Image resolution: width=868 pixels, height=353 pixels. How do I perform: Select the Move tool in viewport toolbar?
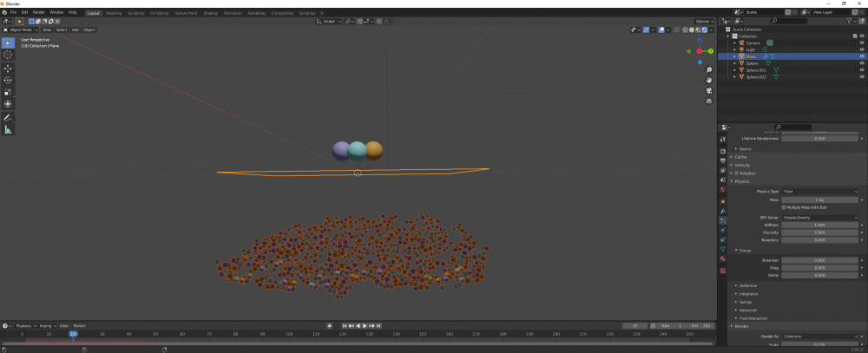[x=8, y=68]
